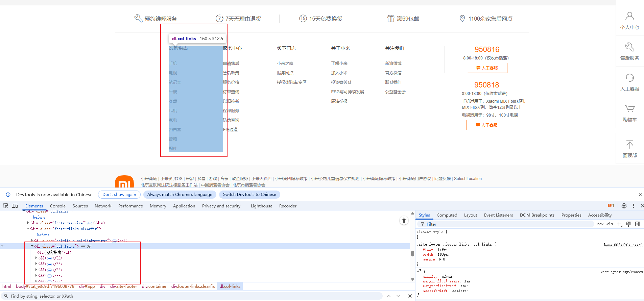Expand the footer-service div node

[x=28, y=223]
